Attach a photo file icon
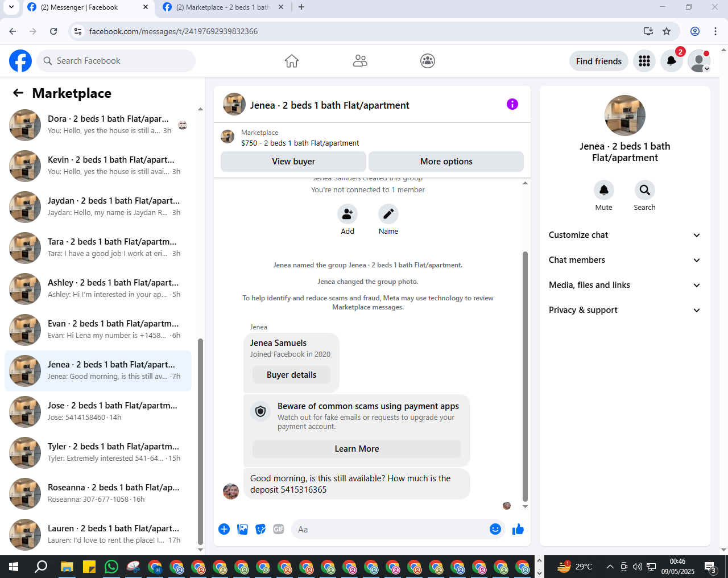The width and height of the screenshot is (728, 578). (243, 530)
